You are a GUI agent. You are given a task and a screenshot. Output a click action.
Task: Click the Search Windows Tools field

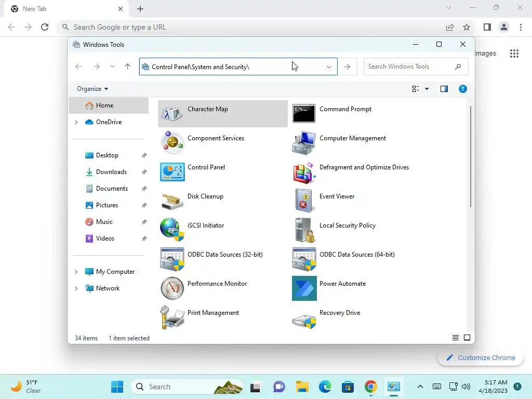pos(416,66)
